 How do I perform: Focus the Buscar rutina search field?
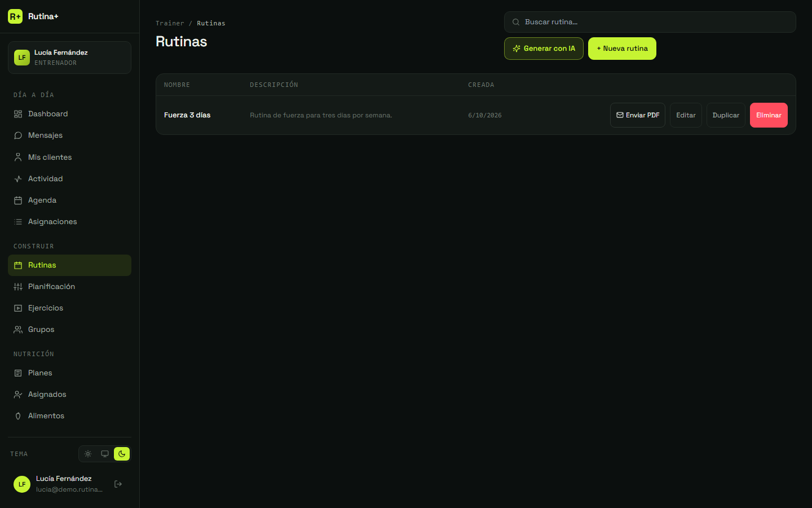click(x=650, y=22)
